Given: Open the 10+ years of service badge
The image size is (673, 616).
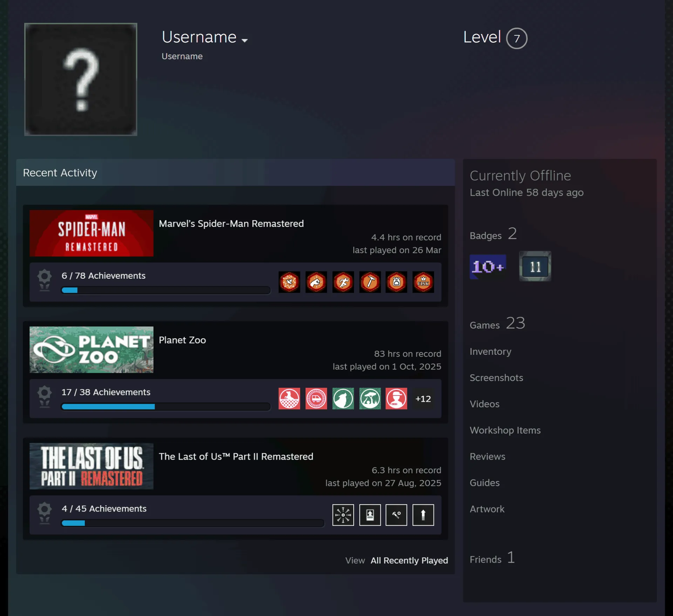Looking at the screenshot, I should [488, 266].
